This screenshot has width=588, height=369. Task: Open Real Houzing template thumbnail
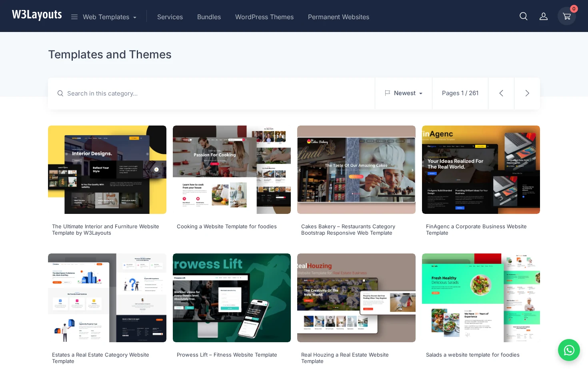[x=356, y=298]
